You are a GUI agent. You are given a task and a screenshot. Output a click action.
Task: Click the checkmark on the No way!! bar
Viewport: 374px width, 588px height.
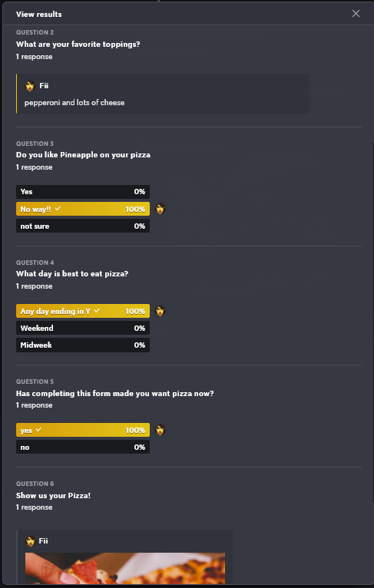(x=58, y=209)
